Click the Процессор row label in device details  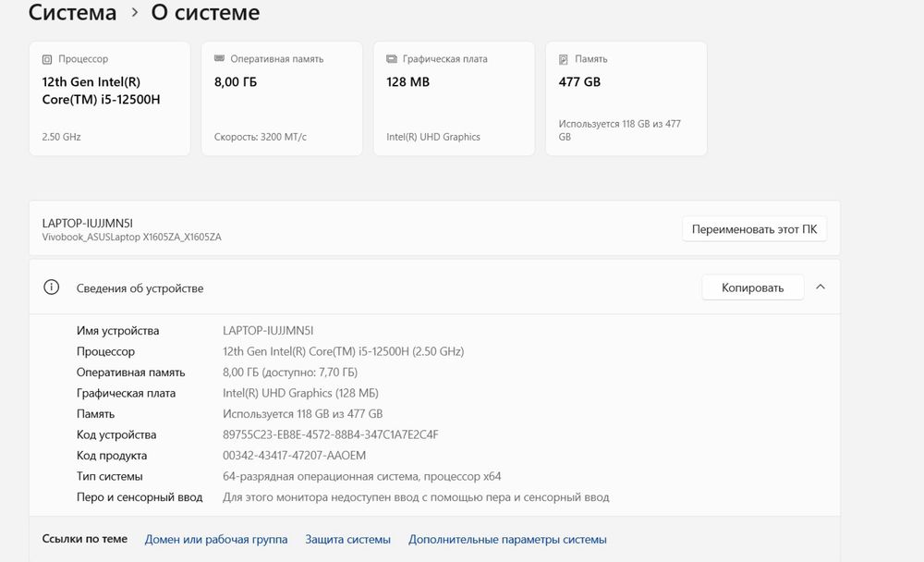tap(105, 351)
